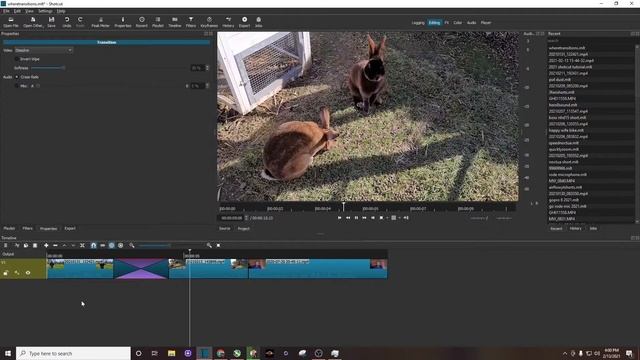Toggle lock on track V1
This screenshot has width=640, height=360.
6,273
